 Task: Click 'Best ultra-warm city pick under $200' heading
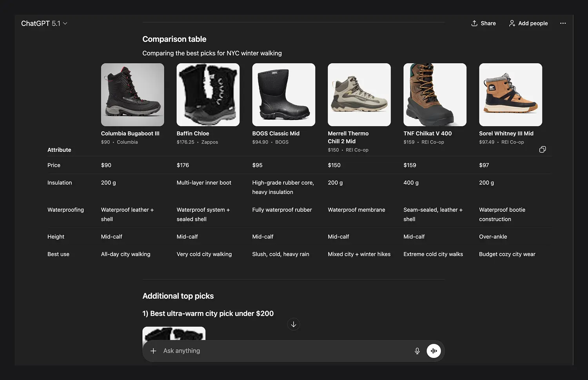tap(208, 314)
